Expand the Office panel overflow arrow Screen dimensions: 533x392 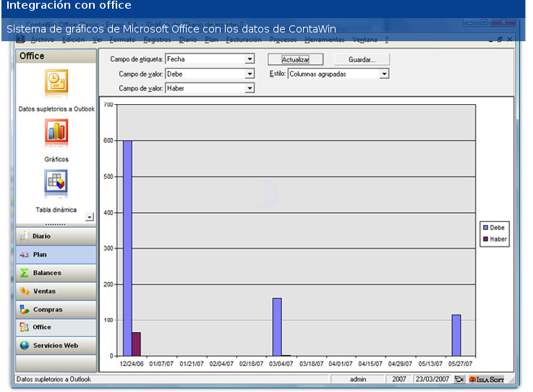tap(90, 217)
